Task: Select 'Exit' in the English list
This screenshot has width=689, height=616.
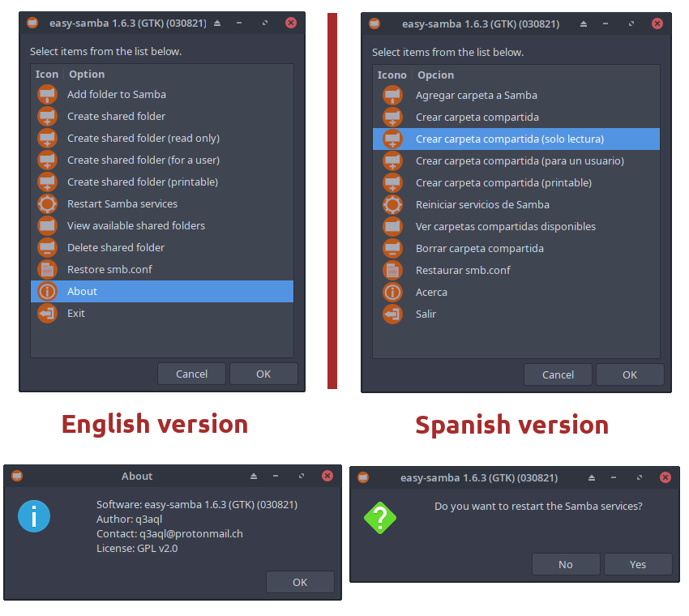Action: tap(162, 314)
